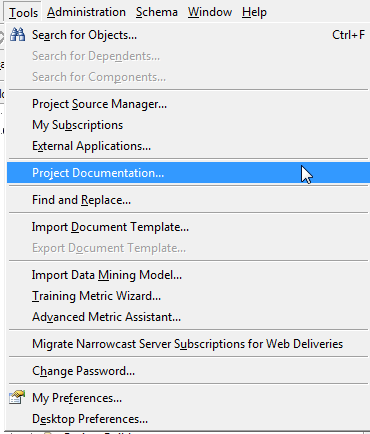Open My Subscriptions

click(188, 125)
